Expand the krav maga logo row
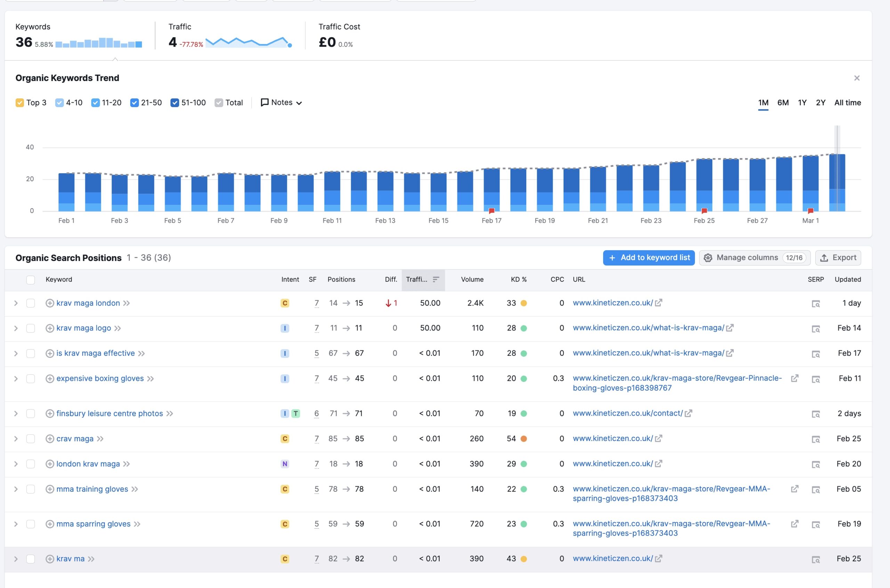890x588 pixels. [x=16, y=328]
